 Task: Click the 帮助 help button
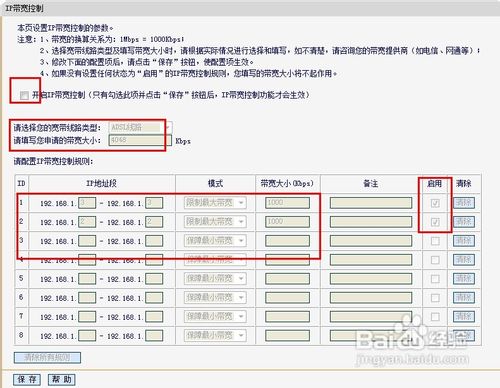pos(62,379)
